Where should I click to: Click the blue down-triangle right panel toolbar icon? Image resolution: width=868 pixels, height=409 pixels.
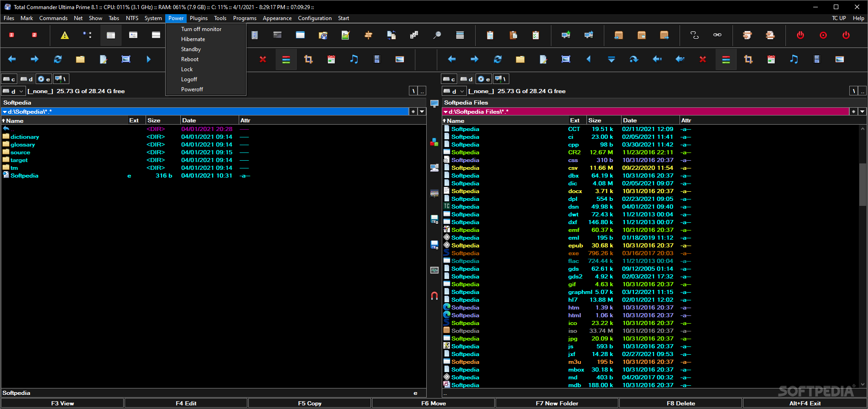click(x=612, y=59)
